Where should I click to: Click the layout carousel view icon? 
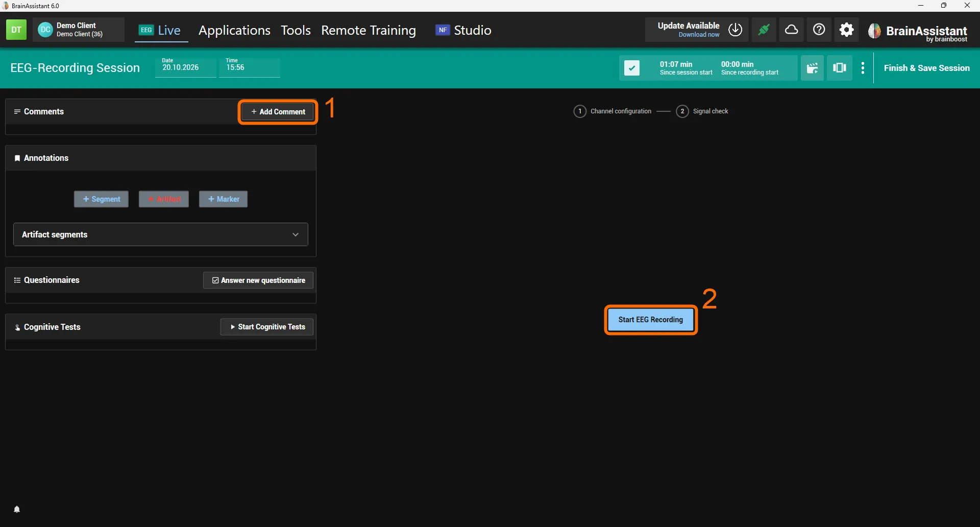[840, 68]
